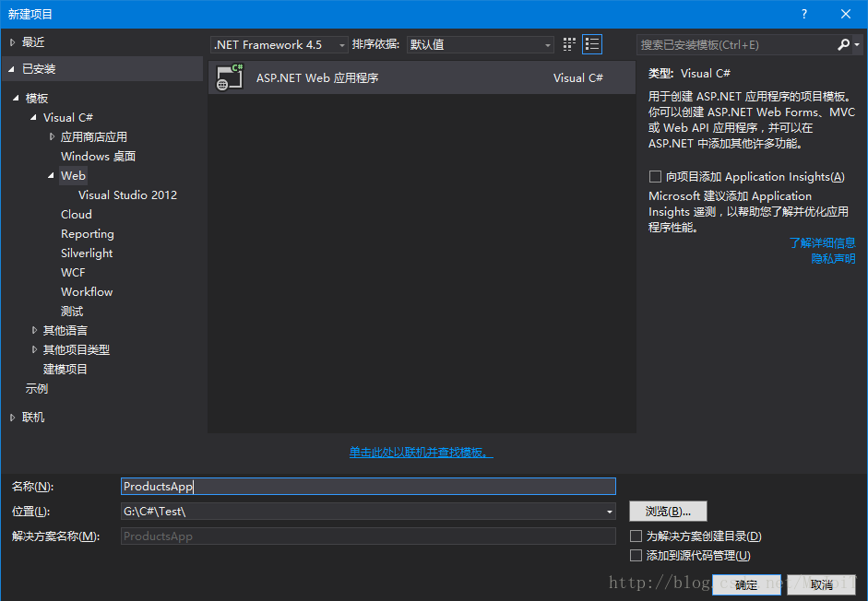The image size is (868, 601).
Task: Expand the Recent section
Action: [12, 42]
